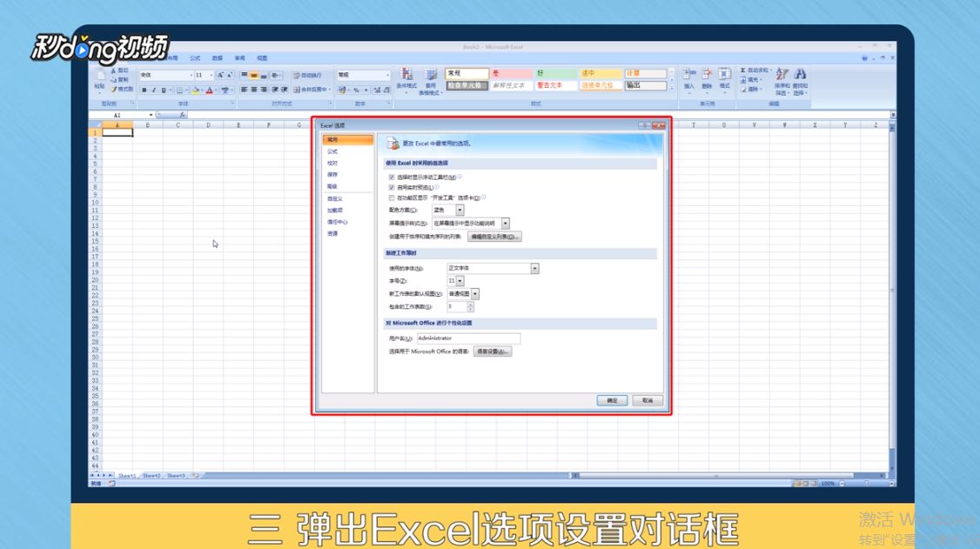Open the number format (常规) dropdown in ribbon
980x549 pixels.
[x=387, y=75]
